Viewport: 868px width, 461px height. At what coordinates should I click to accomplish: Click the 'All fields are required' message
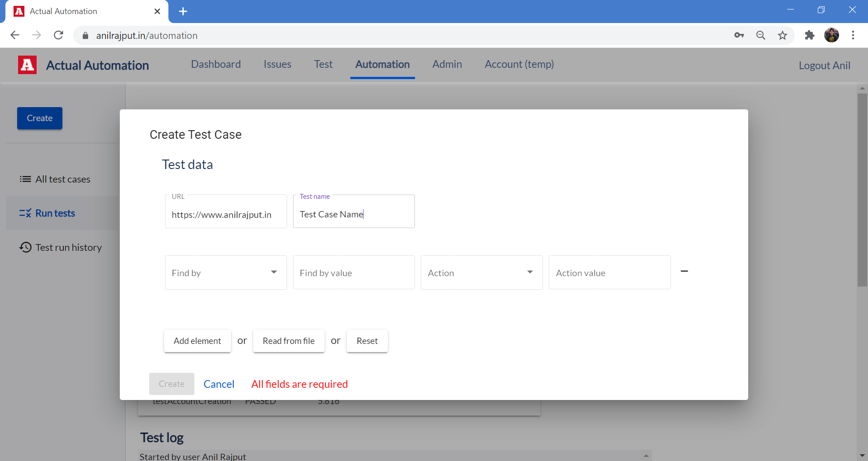tap(300, 384)
